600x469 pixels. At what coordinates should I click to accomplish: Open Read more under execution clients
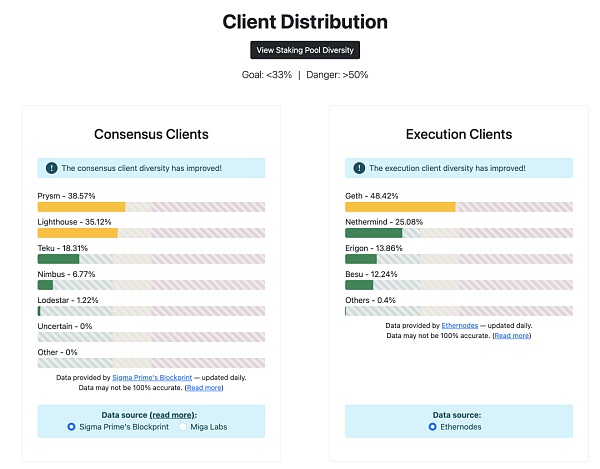pos(512,335)
